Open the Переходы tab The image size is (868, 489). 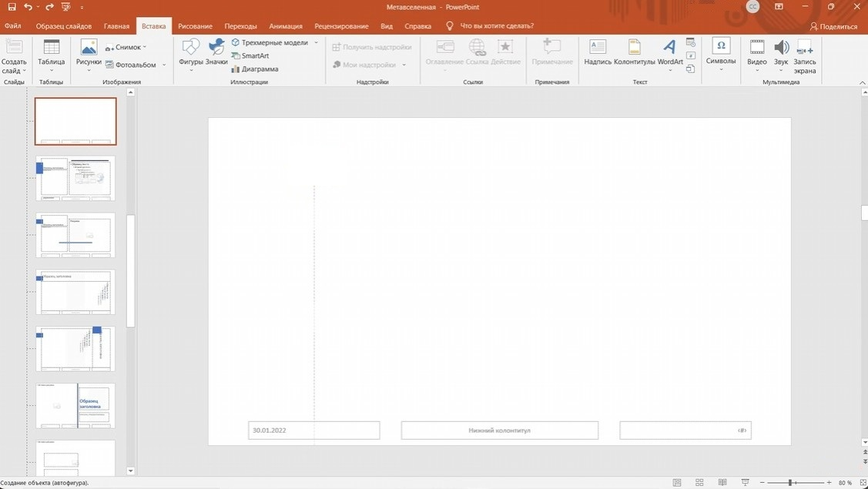[240, 26]
